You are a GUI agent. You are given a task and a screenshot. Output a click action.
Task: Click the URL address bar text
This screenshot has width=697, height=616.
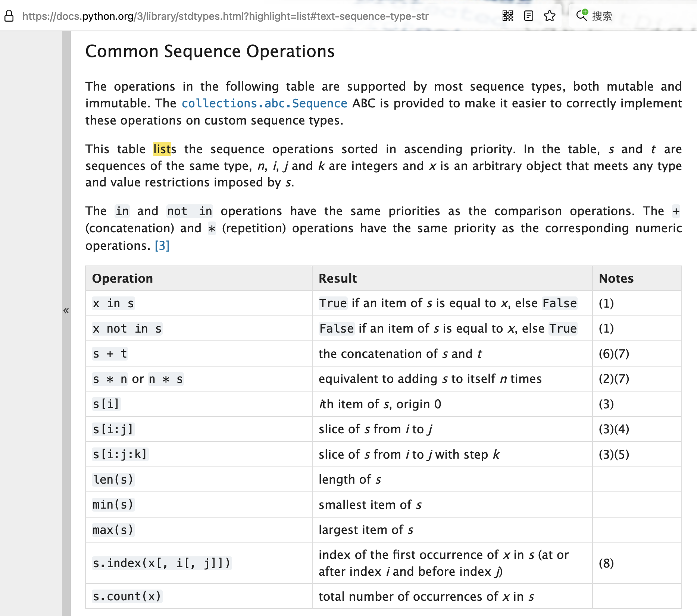click(x=225, y=16)
